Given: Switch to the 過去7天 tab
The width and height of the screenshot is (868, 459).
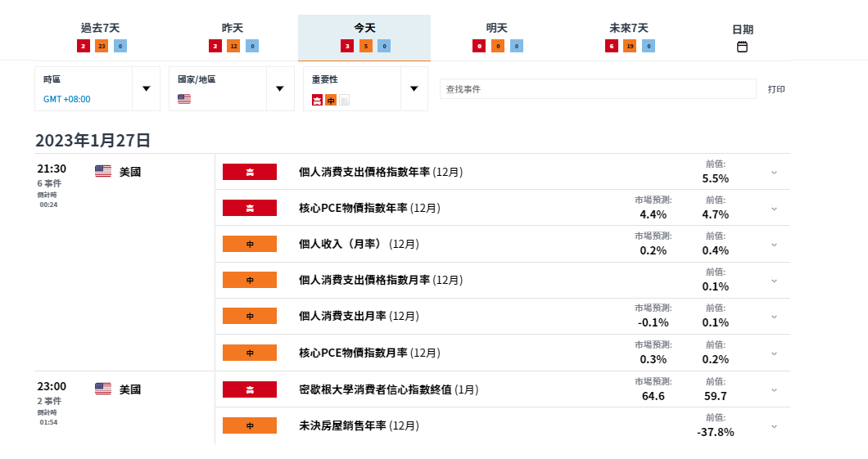Looking at the screenshot, I should (x=100, y=28).
